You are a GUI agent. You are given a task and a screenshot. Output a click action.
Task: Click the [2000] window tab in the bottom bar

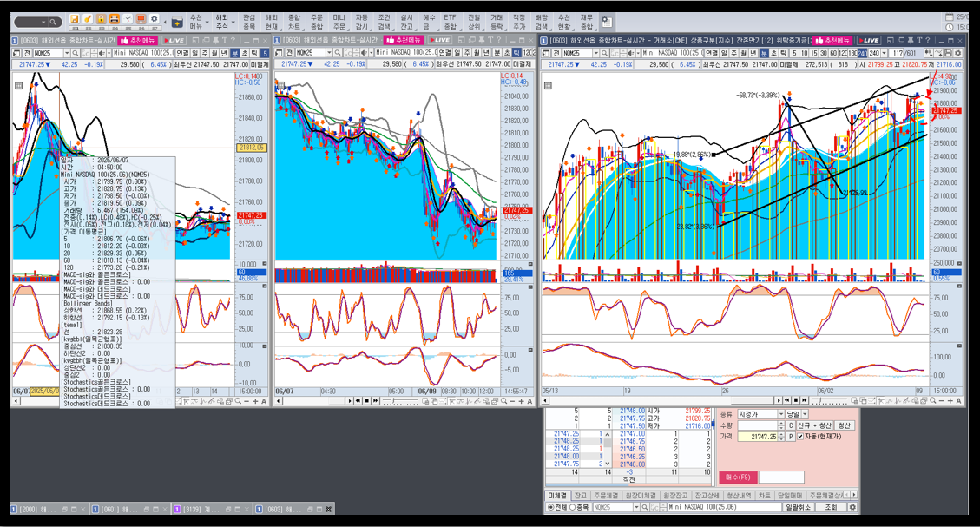pos(49,509)
